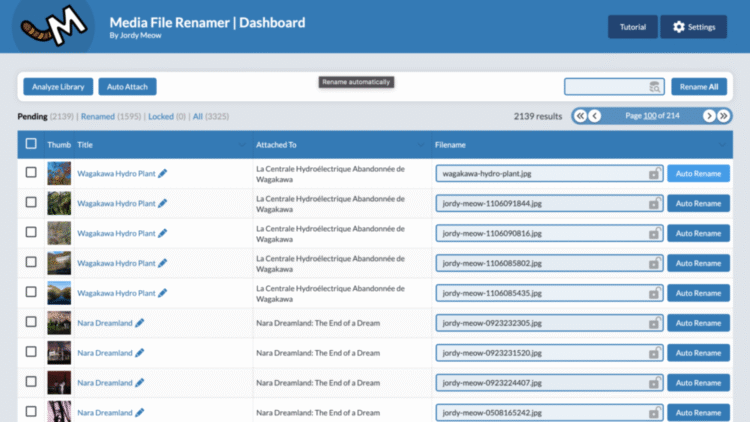The image size is (750, 422).
Task: Sort by the Filename column header
Action: pos(582,144)
